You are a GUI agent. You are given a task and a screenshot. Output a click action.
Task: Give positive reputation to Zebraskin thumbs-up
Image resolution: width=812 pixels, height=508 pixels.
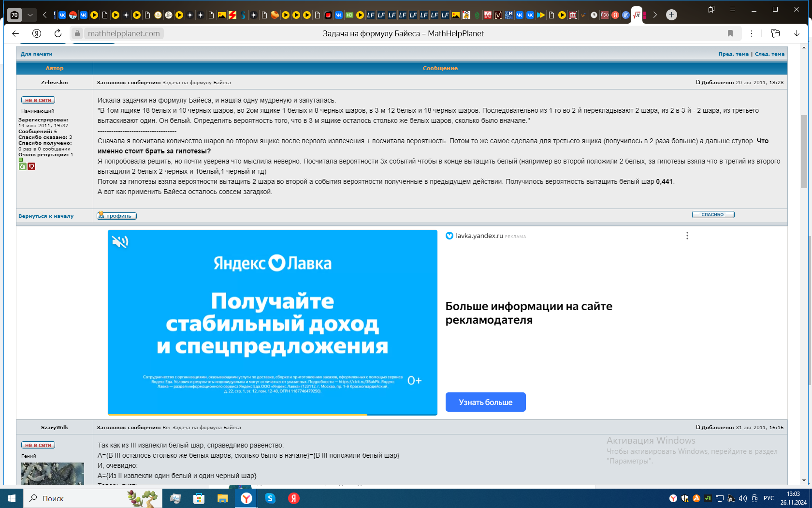click(22, 166)
